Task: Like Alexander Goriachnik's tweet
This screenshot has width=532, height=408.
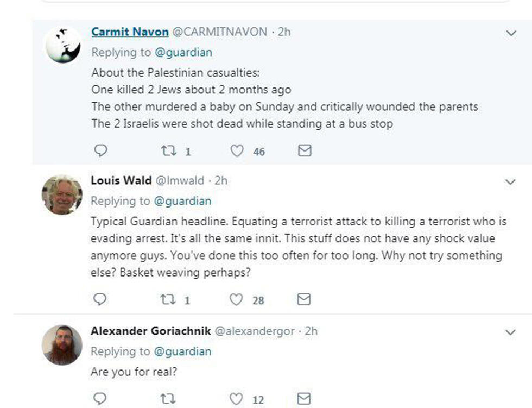Action: [237, 399]
